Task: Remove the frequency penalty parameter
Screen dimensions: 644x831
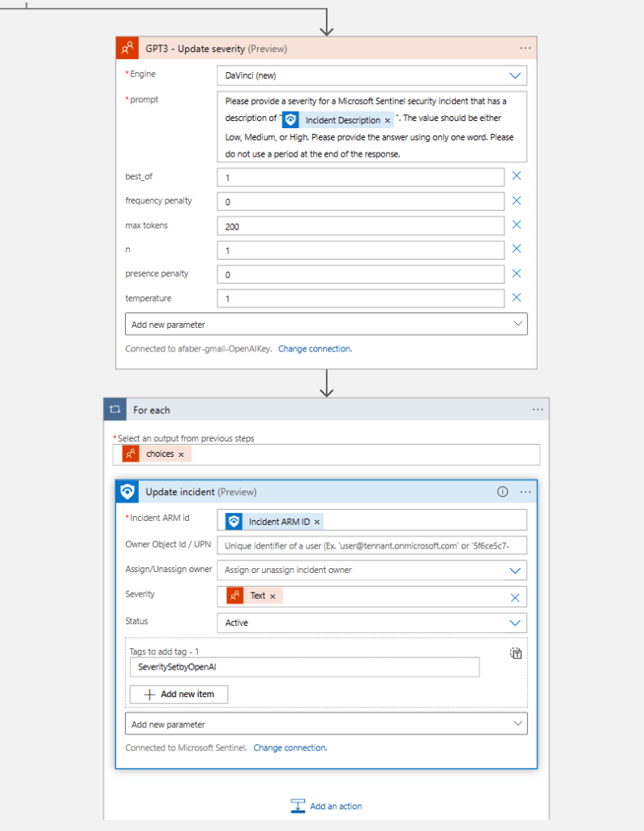Action: (x=516, y=200)
